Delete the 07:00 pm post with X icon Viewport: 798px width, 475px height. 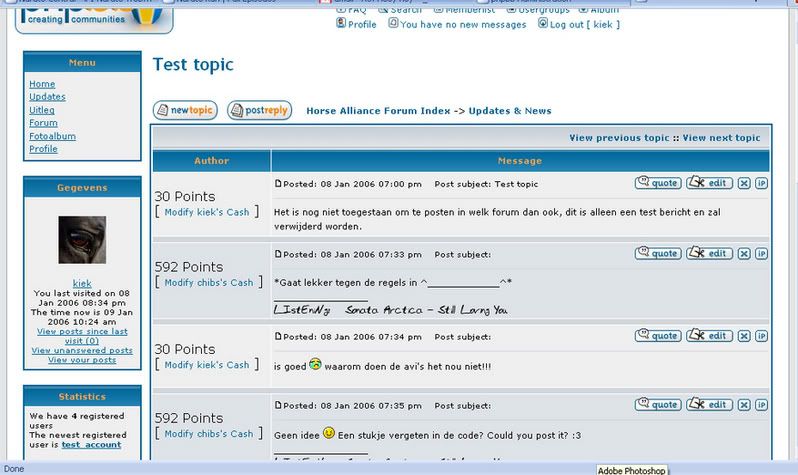pos(744,183)
